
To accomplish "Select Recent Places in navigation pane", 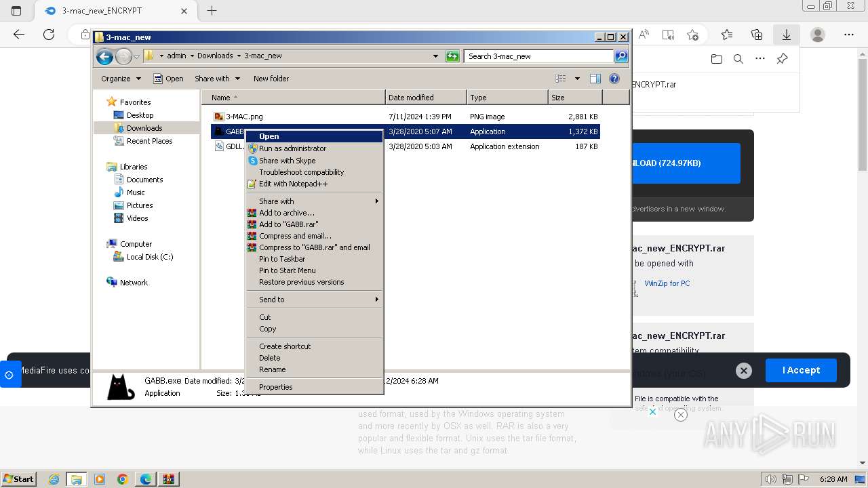I will tap(150, 141).
